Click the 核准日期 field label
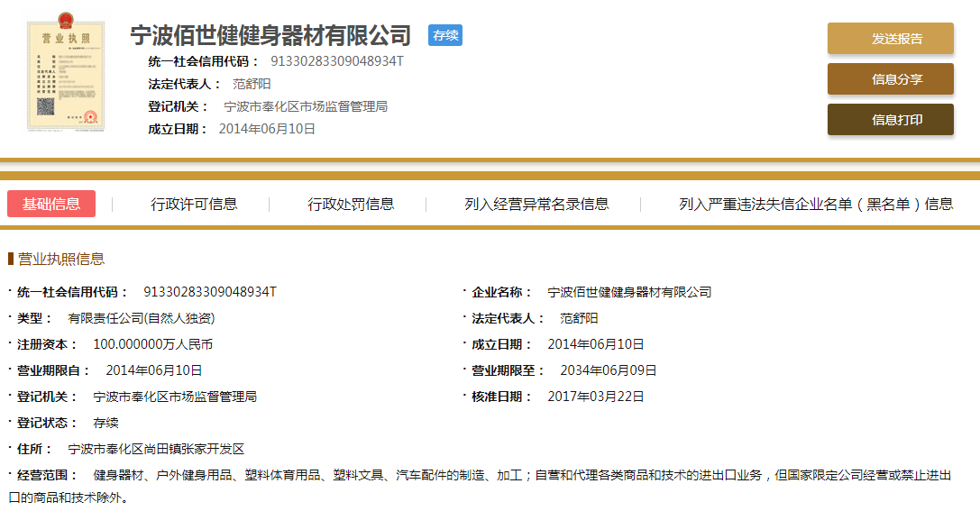Image resolution: width=980 pixels, height=511 pixels. [x=501, y=397]
